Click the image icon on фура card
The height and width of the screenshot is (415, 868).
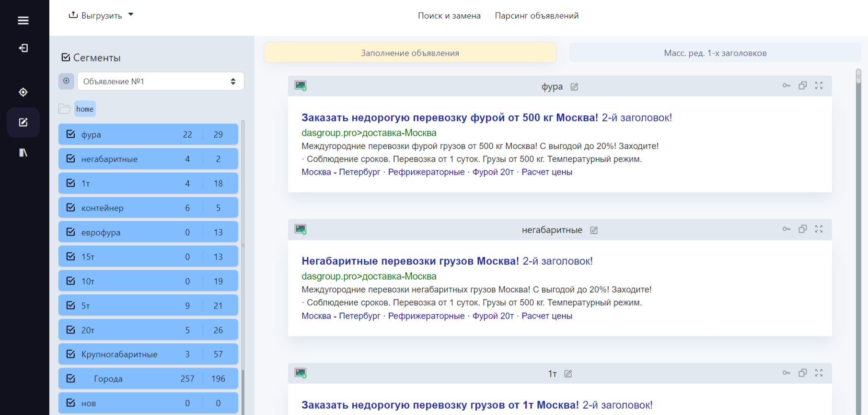coord(301,86)
